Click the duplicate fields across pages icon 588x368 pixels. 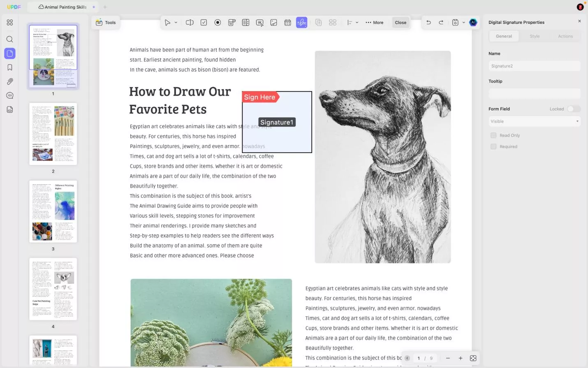pos(318,23)
